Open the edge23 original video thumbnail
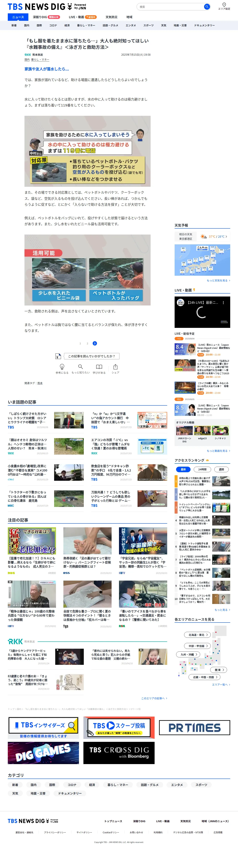Viewport: 238px width, 868px height. 202,430
